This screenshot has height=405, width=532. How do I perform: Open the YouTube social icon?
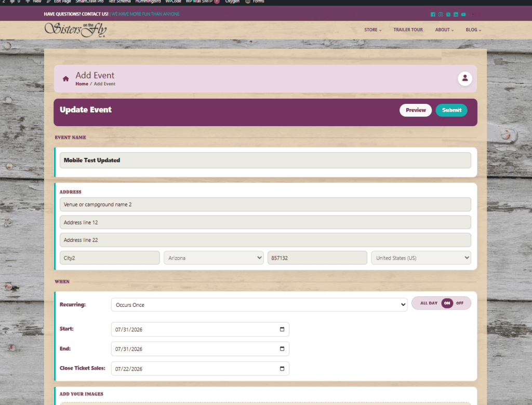463,15
